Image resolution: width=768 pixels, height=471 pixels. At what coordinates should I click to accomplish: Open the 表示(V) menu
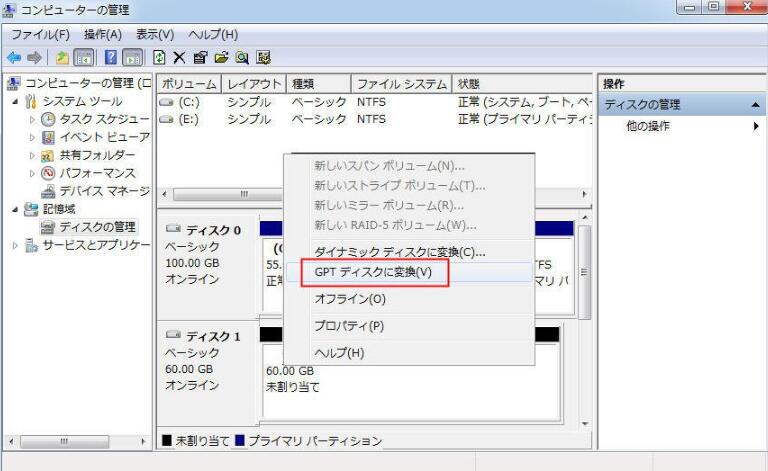(x=155, y=34)
